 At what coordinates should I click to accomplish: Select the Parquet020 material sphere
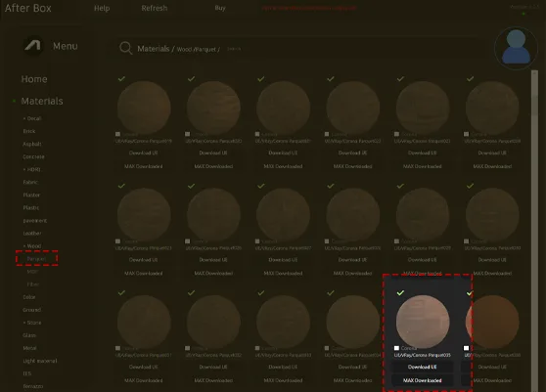213,108
